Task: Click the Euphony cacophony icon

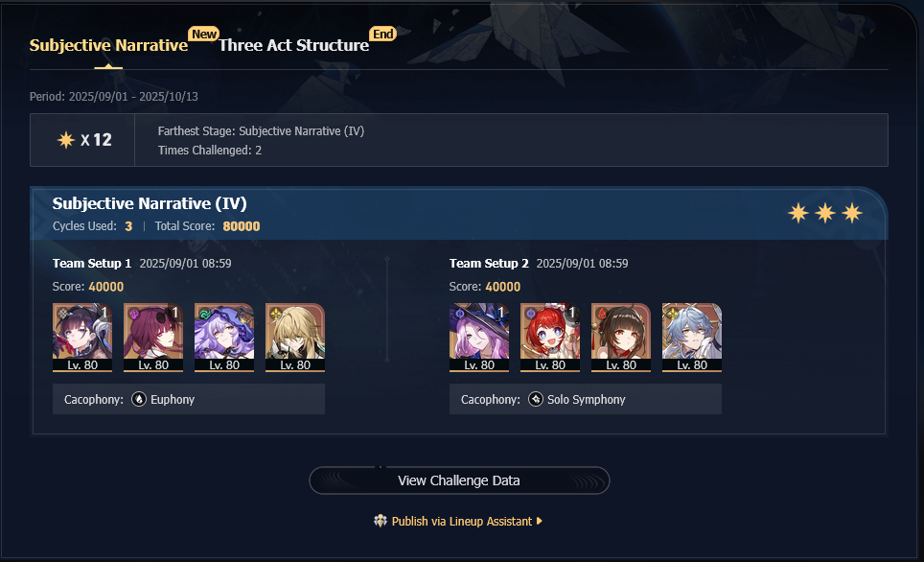Action: click(x=138, y=399)
